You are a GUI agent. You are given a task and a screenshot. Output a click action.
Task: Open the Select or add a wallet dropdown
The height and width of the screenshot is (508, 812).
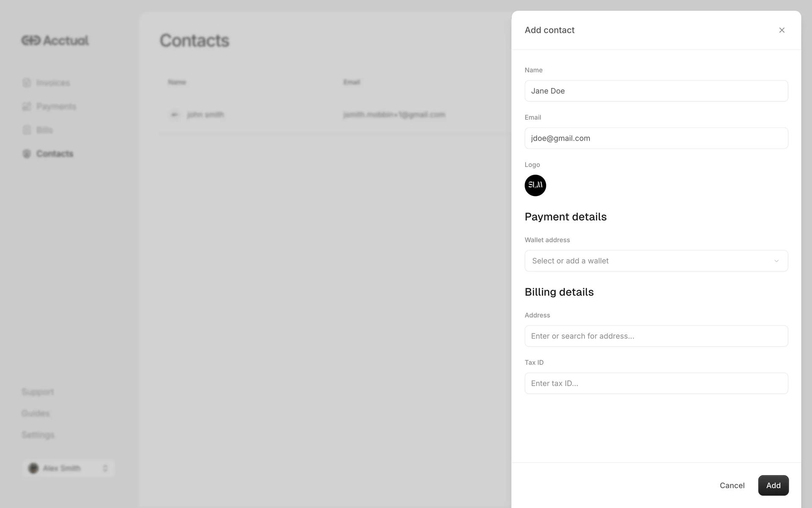pyautogui.click(x=656, y=261)
